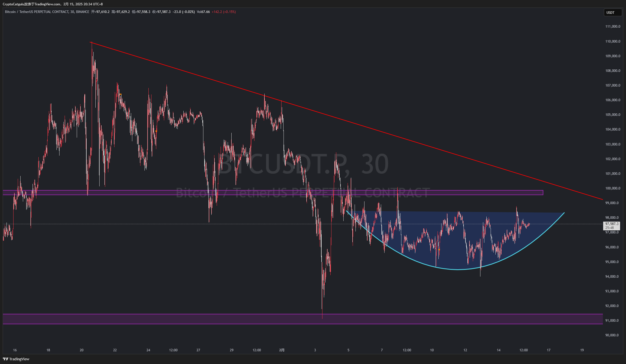Click the 92,000.0 price axis label
Viewport: 626px width, 364px height.
coord(612,306)
